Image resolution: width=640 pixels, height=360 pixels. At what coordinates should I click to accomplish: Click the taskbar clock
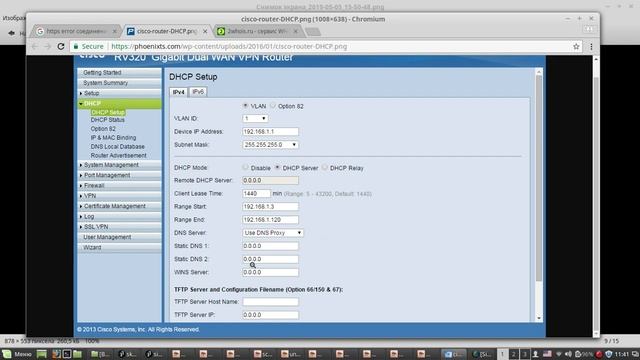pos(622,354)
